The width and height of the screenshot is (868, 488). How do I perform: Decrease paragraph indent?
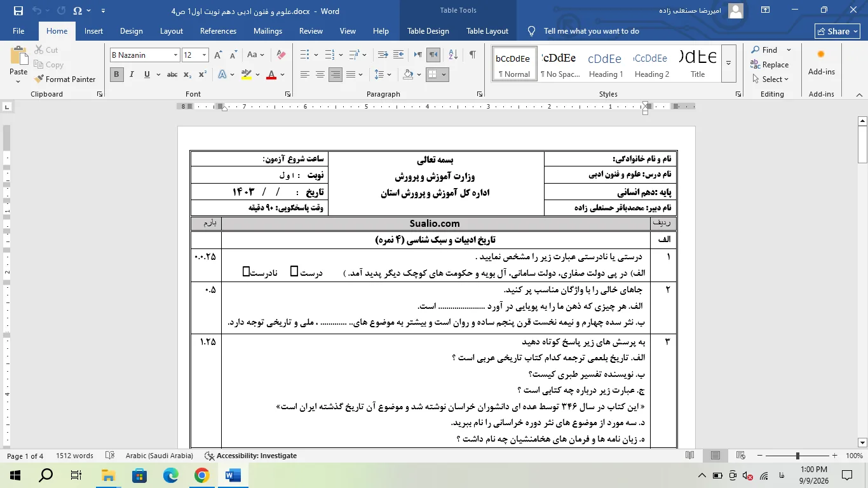click(383, 55)
